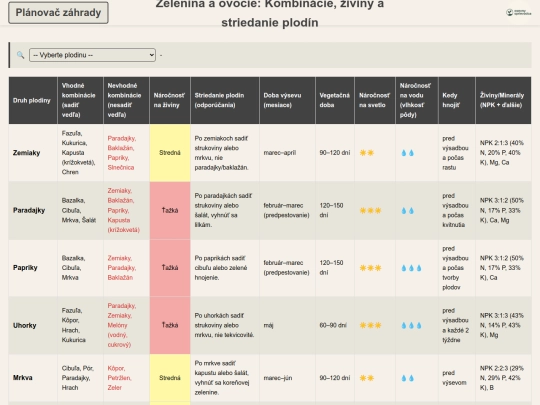The width and height of the screenshot is (540, 405).
Task: Select the Uhorky row name
Action: click(x=24, y=325)
